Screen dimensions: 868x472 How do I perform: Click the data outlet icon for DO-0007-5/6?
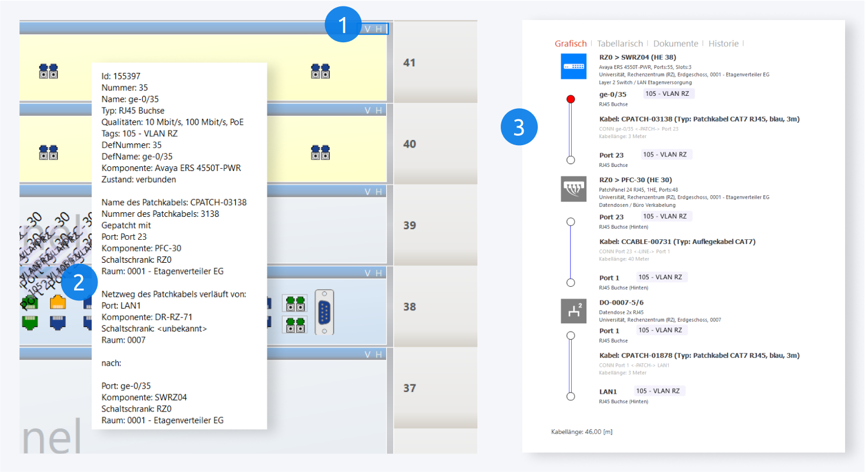(573, 312)
